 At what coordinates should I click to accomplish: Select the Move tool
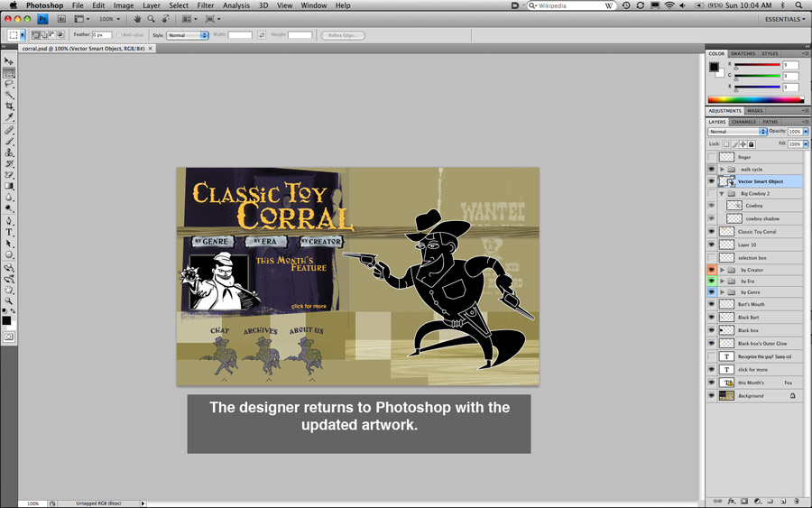coord(9,61)
